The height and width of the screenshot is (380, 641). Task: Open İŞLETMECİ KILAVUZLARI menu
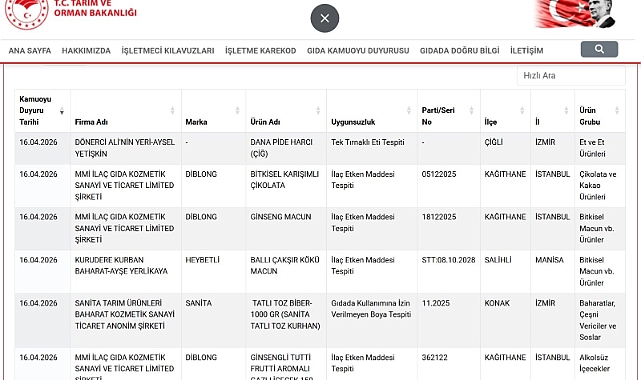click(x=168, y=51)
